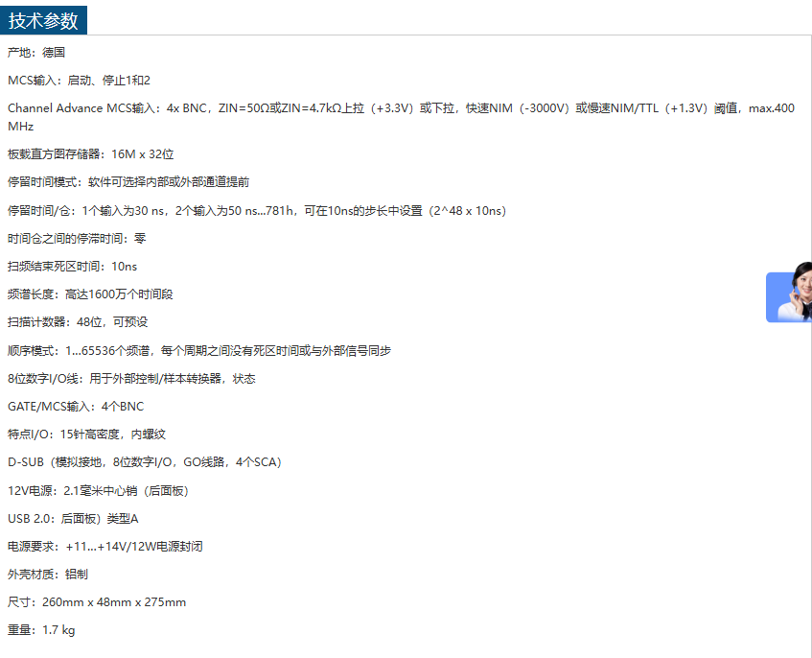Click the 扫频结束死区时间 10ns line
The width and height of the screenshot is (812, 658).
pyautogui.click(x=72, y=267)
